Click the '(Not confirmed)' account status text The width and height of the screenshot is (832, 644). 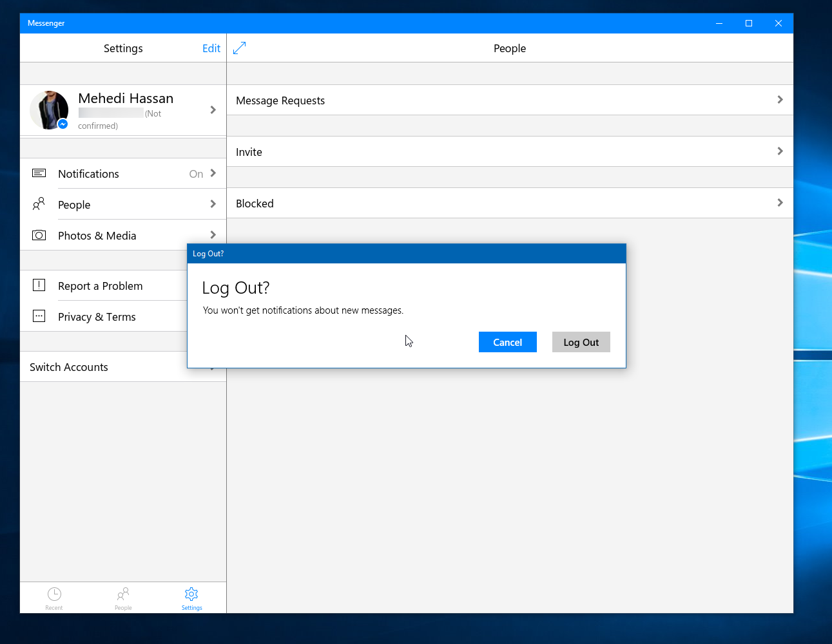click(120, 120)
